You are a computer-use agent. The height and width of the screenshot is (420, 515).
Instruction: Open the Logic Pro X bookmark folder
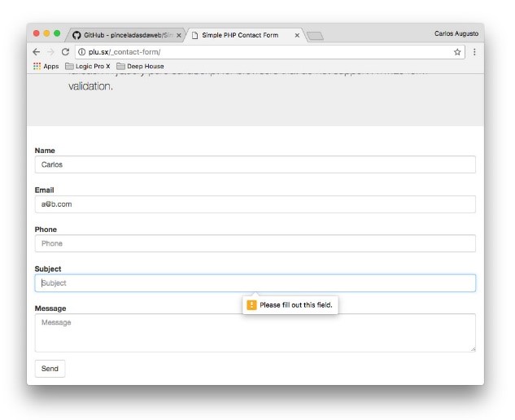point(88,66)
